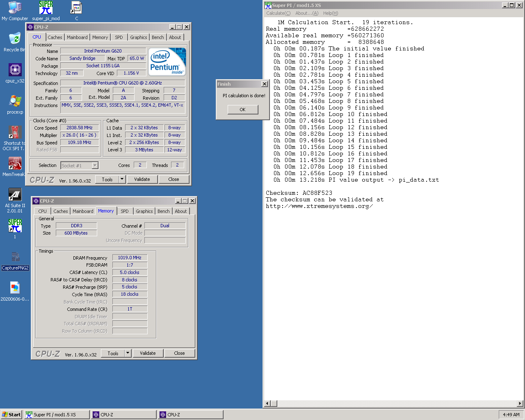
Task: Click the FSB:DRAM value 1:7
Action: click(130, 265)
